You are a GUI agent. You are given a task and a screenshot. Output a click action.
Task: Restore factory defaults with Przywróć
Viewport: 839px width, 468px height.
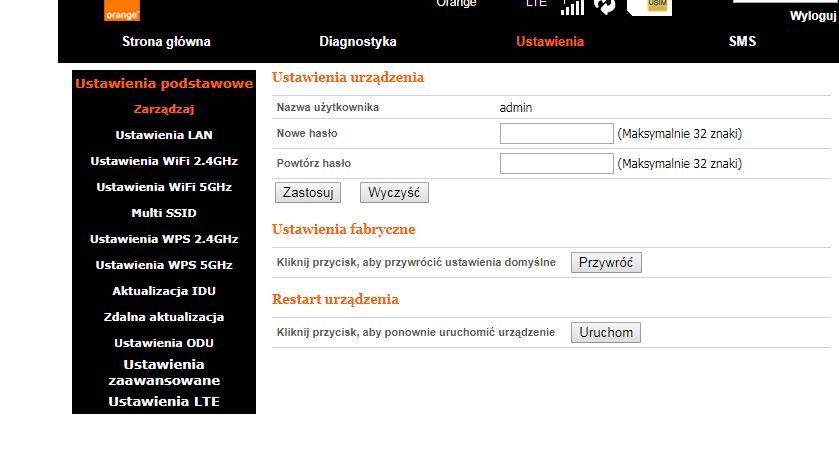(606, 263)
